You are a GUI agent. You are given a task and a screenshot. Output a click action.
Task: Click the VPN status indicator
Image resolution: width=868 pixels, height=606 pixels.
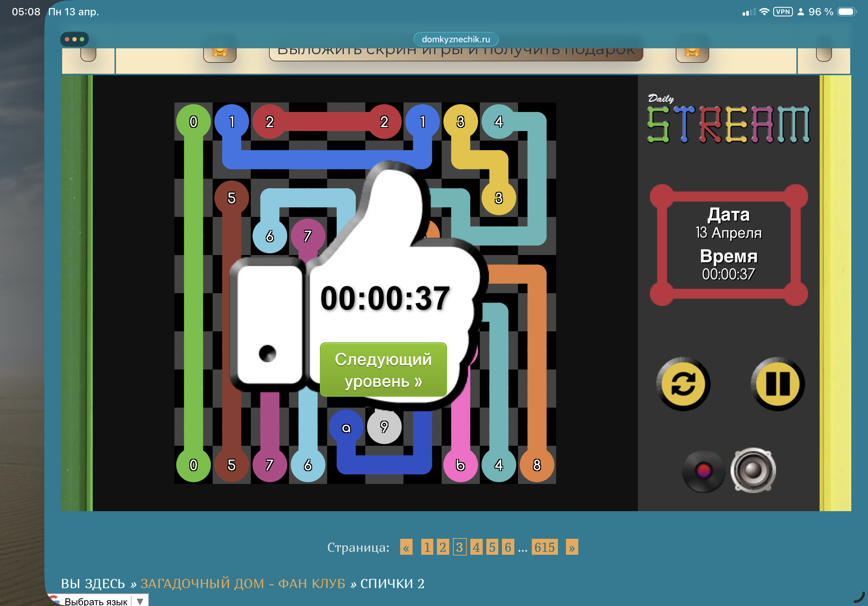[783, 12]
